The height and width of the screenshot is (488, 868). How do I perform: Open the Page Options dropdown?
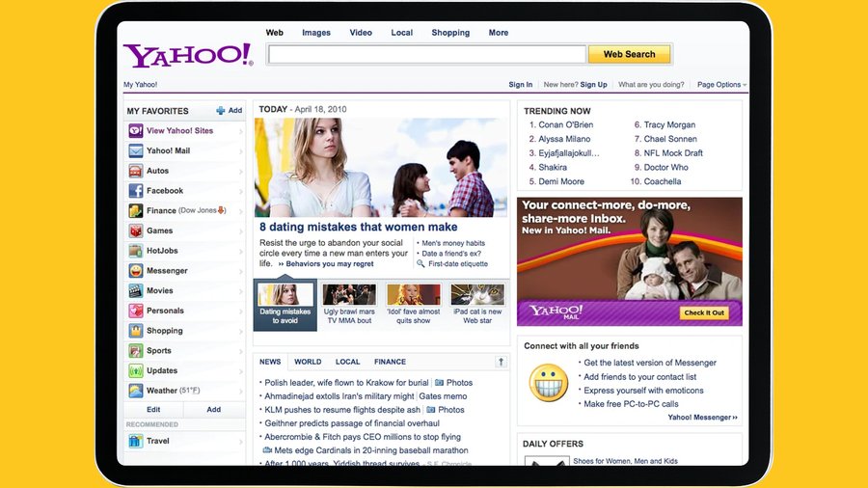721,85
